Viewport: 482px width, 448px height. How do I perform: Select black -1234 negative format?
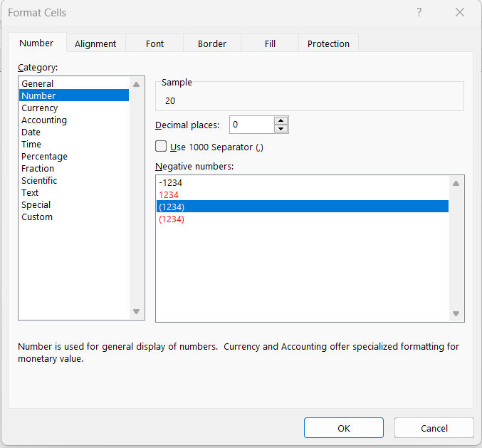(303, 183)
